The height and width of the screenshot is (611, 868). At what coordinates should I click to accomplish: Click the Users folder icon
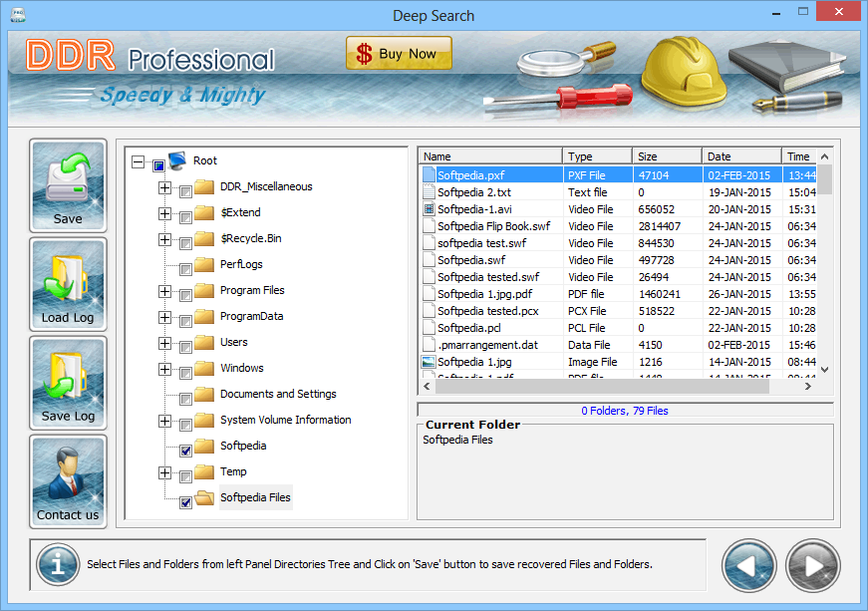pos(204,342)
